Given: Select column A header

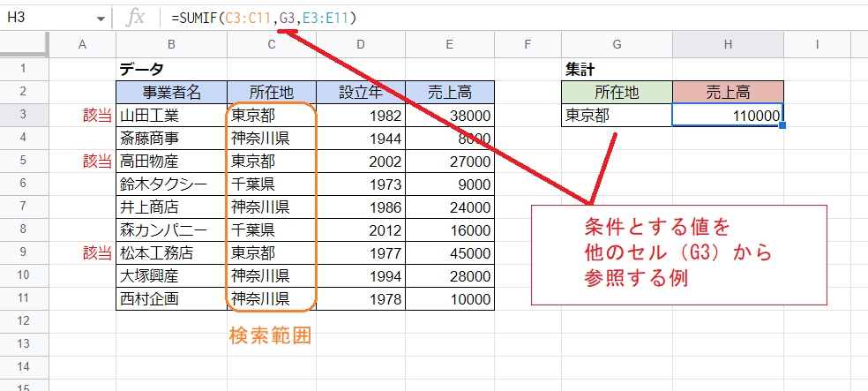Looking at the screenshot, I should coord(83,45).
